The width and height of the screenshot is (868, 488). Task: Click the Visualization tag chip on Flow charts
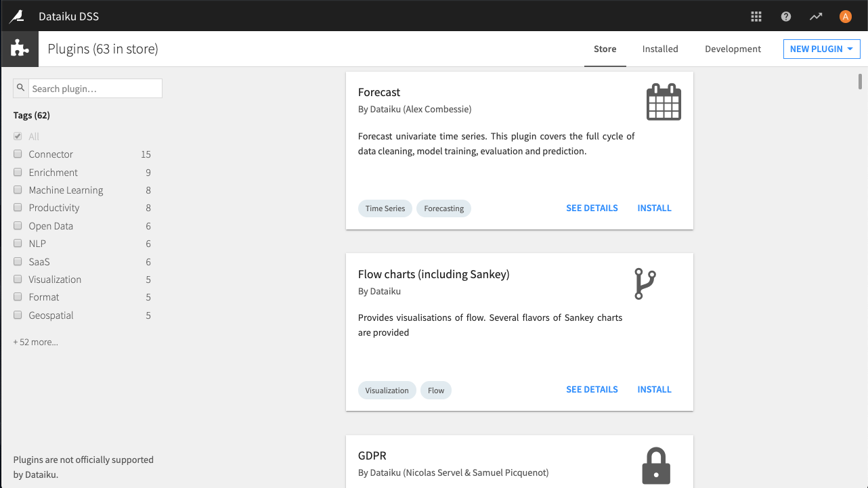[x=387, y=391]
